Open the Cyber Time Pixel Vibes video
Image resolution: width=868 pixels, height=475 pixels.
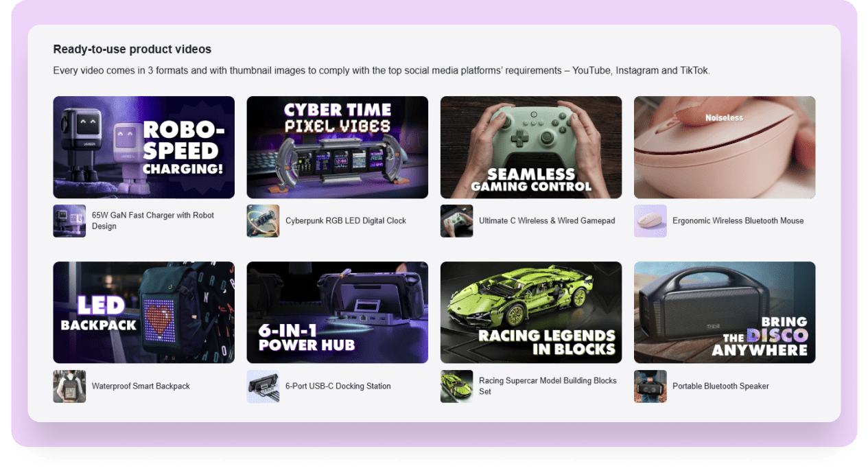[x=338, y=148]
